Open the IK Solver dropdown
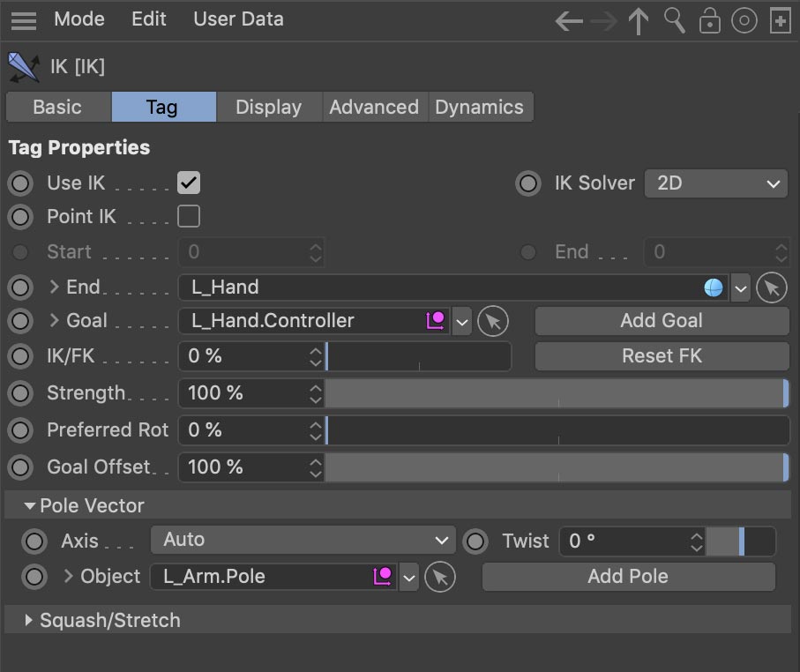The height and width of the screenshot is (672, 800). [x=715, y=183]
